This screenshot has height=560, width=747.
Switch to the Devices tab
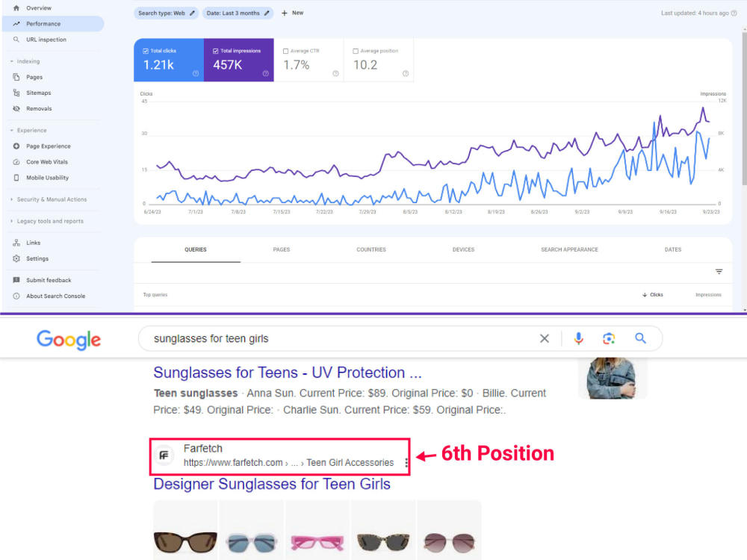coord(463,249)
